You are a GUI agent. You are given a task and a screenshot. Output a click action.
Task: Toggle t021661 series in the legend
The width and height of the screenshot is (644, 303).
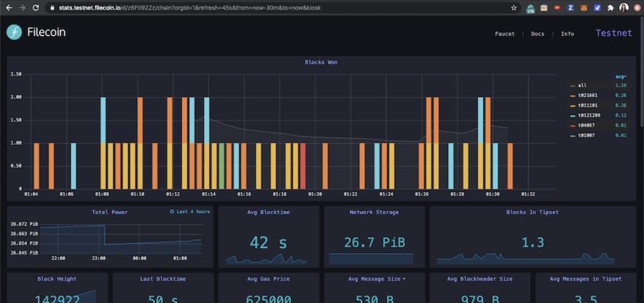(587, 96)
